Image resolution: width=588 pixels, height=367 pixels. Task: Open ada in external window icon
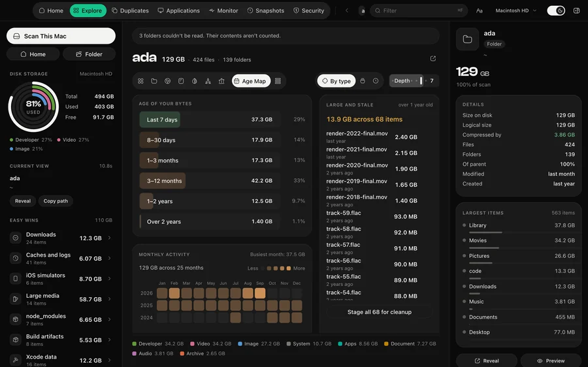click(433, 59)
